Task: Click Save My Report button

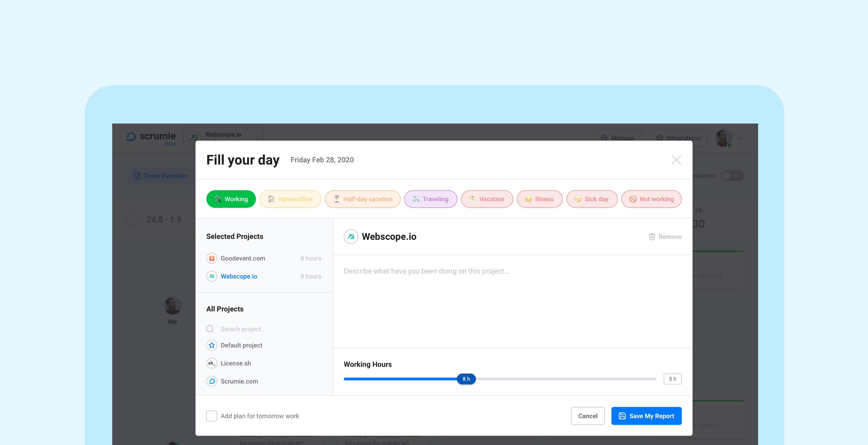Action: [646, 416]
